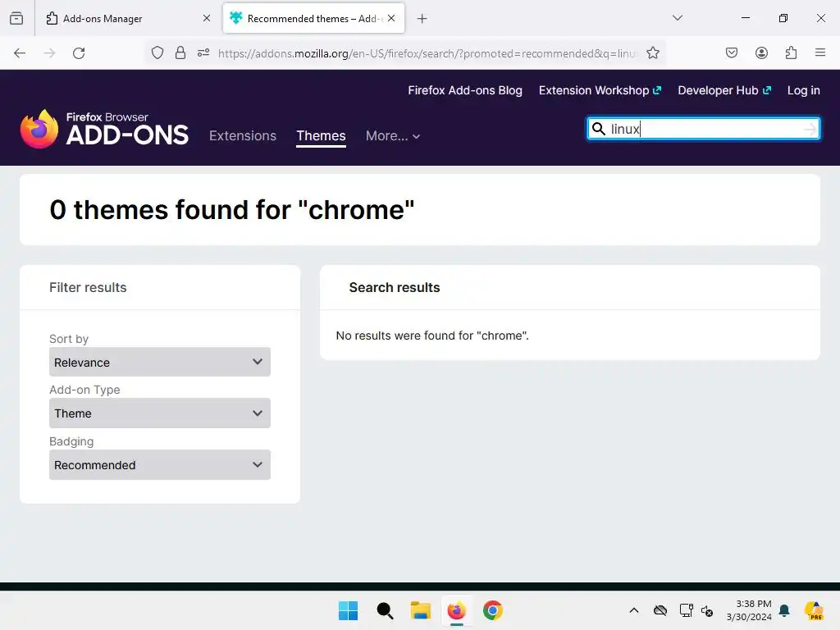Open the Badging Recommended dropdown
Screen dimensions: 840x630
pyautogui.click(x=160, y=465)
